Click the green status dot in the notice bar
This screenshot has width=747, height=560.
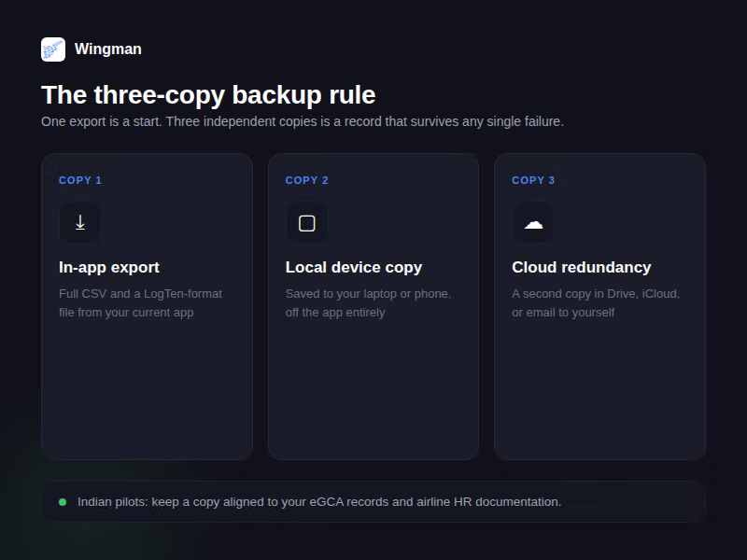[63, 502]
